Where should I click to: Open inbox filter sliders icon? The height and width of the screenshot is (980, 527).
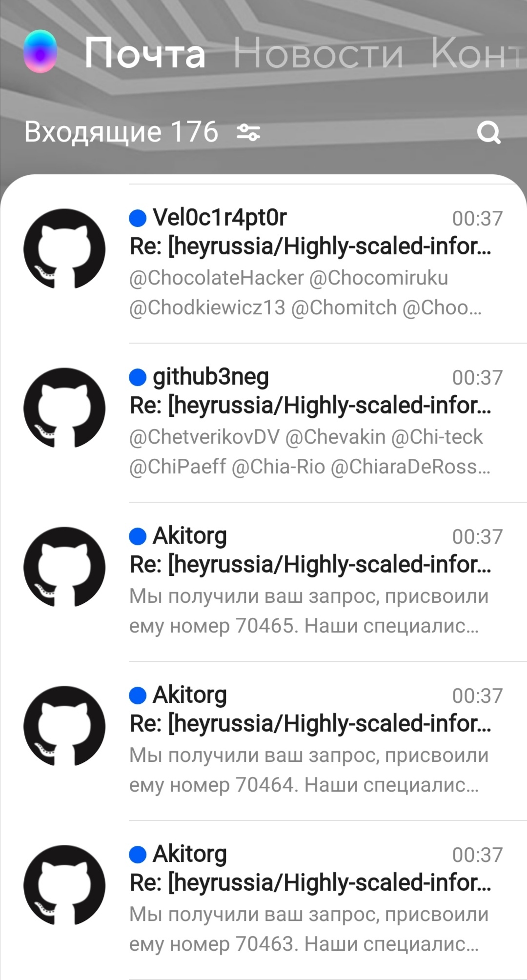[x=248, y=132]
